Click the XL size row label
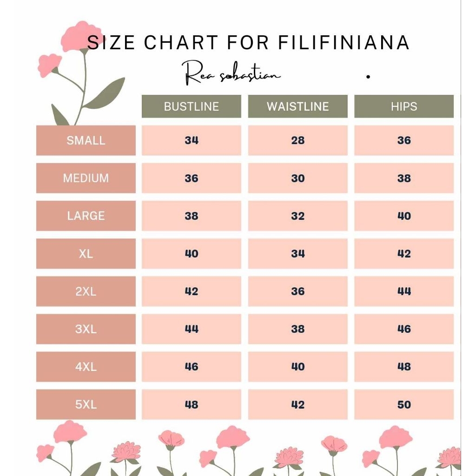Viewport: 476px width, 476px height. tap(86, 254)
